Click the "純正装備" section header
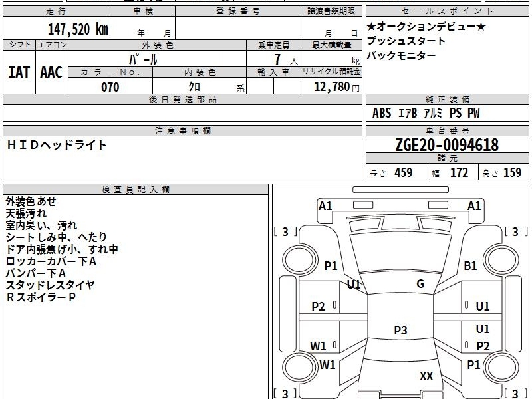The height and width of the screenshot is (399, 532). pyautogui.click(x=447, y=99)
